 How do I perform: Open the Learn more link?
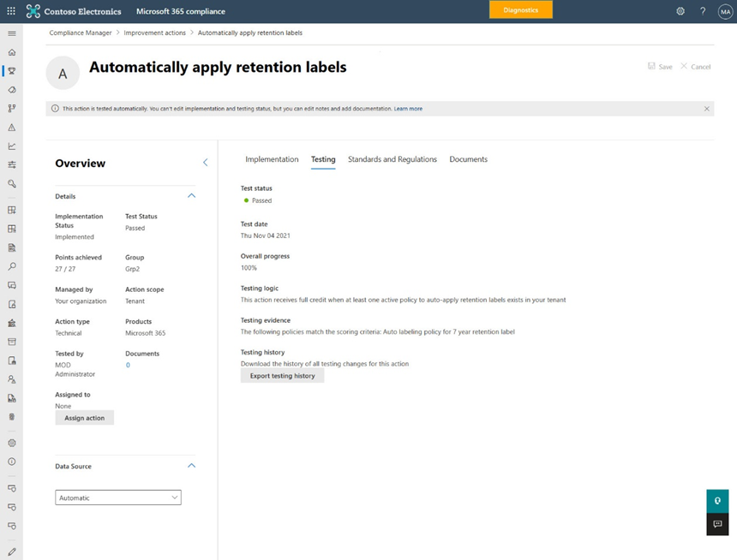pyautogui.click(x=408, y=109)
